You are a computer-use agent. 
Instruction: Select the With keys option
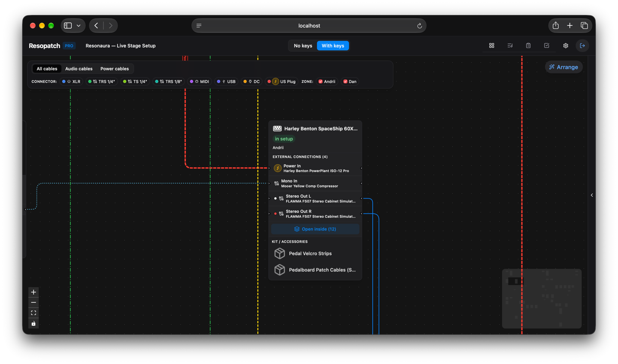click(333, 45)
